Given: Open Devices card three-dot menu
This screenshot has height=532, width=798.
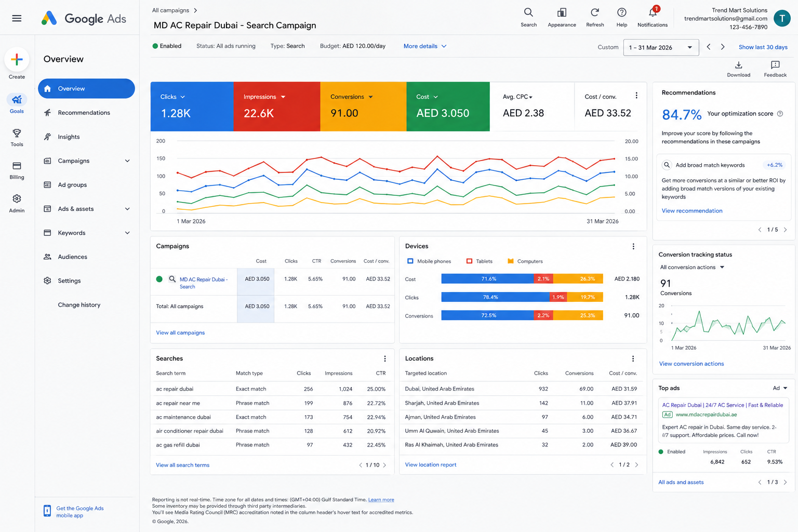Looking at the screenshot, I should click(x=633, y=246).
